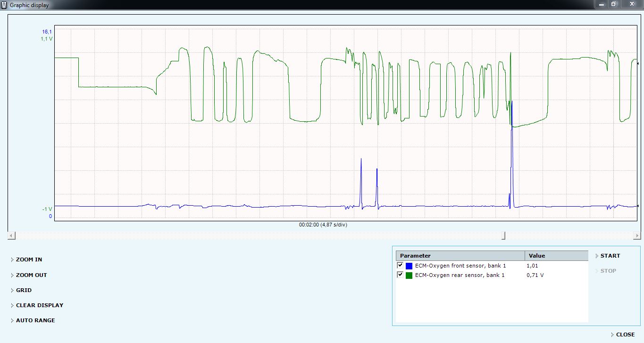Click the blue front sensor color swatch
The height and width of the screenshot is (343, 644).
[409, 266]
